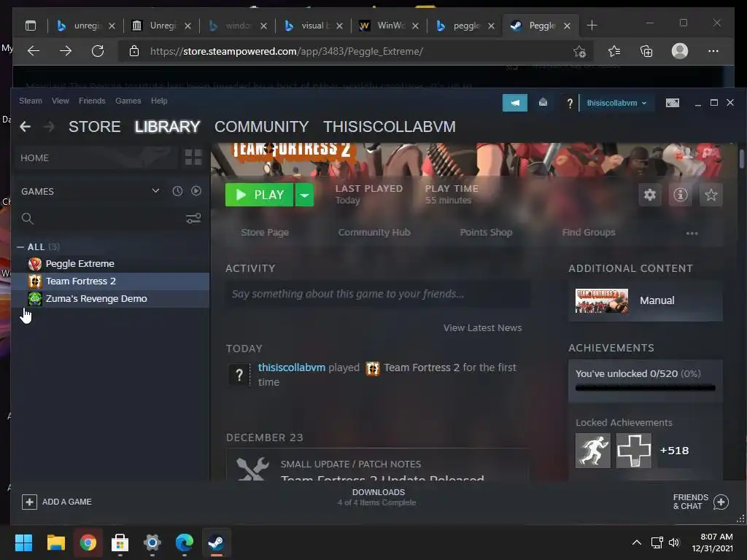Switch Steam to Big Picture mode icon
The height and width of the screenshot is (560, 747).
pos(672,103)
